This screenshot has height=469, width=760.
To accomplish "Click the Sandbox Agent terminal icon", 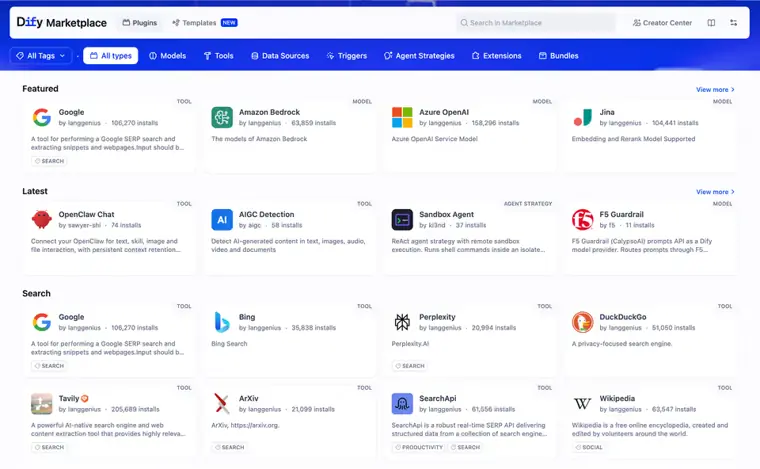I will click(402, 219).
